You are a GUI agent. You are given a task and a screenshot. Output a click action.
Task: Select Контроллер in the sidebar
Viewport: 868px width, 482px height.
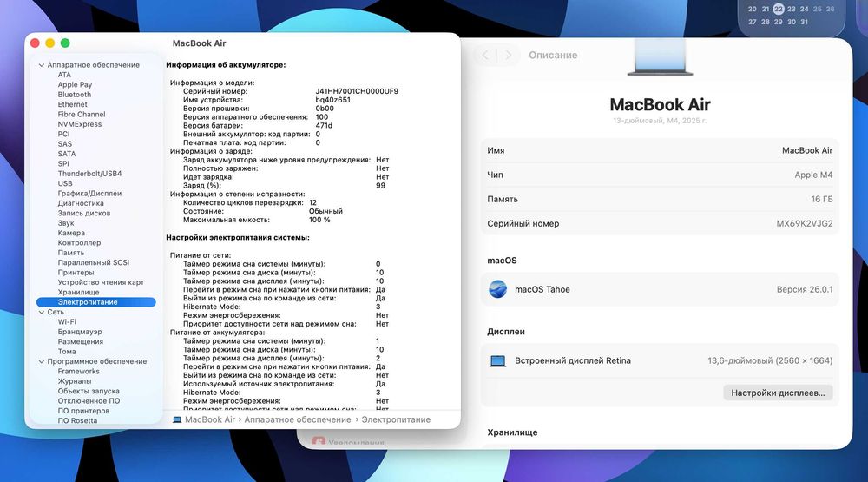pyautogui.click(x=79, y=242)
